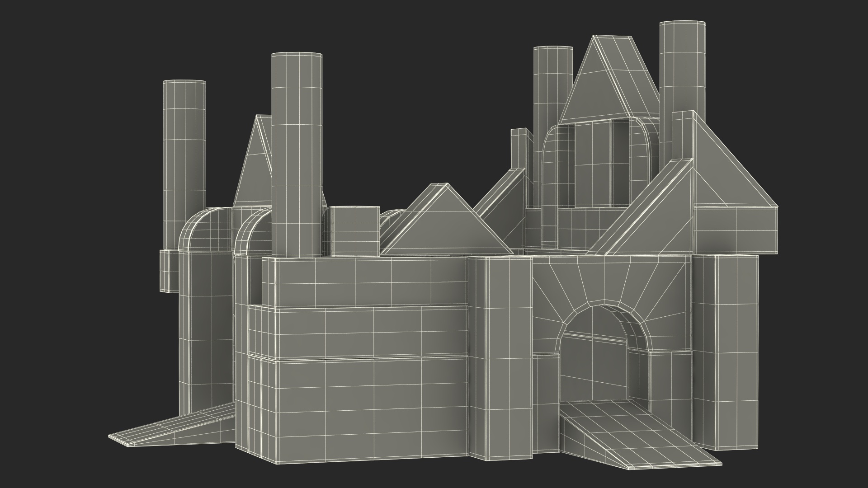Select the wide front-left cylinder tower
Viewport: 868px width, 488px height.
[297, 154]
